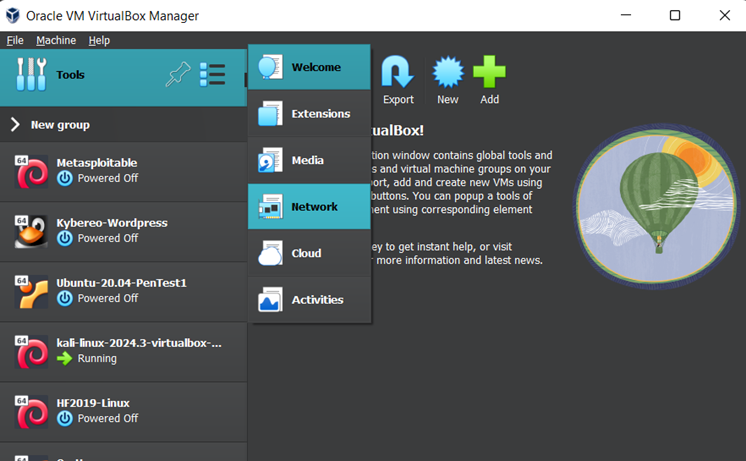Screen dimensions: 746x461
Task: Open the Activities tool
Action: [309, 300]
